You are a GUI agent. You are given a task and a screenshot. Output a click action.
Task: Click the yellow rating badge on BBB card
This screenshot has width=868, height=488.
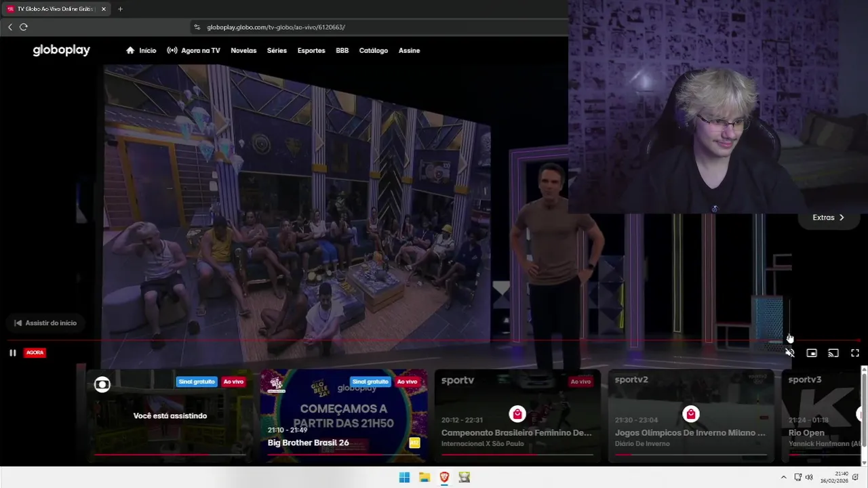(414, 443)
